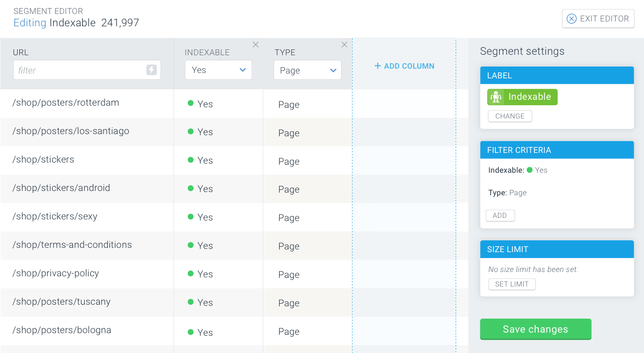Select the /shop/posters/bologna URL

(x=62, y=330)
